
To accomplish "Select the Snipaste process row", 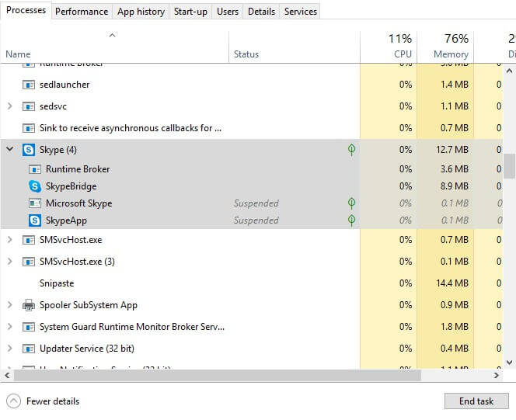I will point(252,283).
